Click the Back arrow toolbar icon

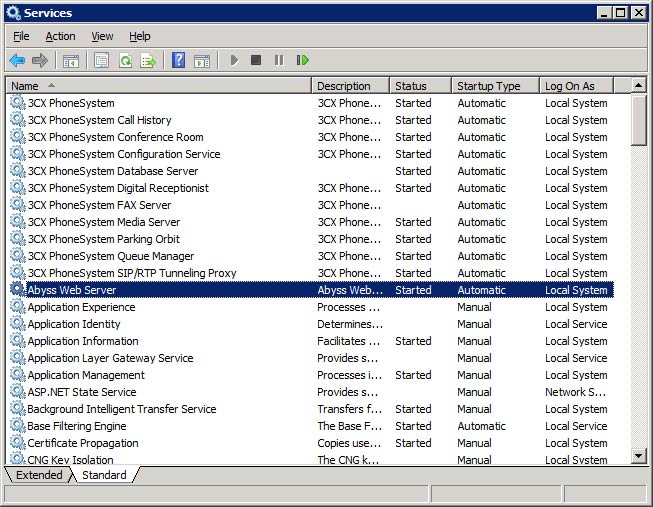pyautogui.click(x=17, y=61)
